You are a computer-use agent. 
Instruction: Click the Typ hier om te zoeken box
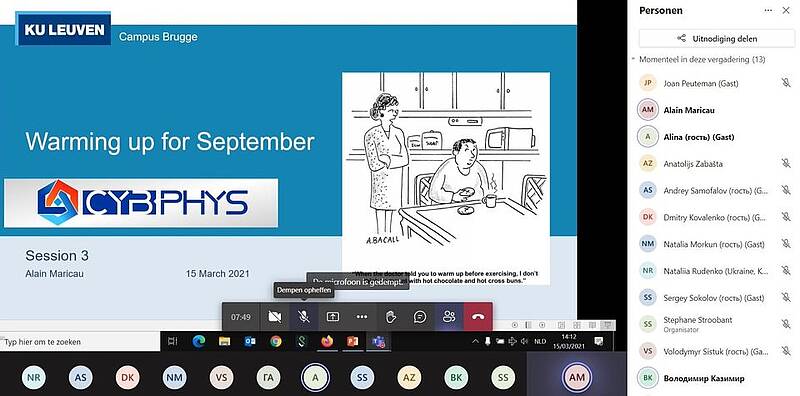click(80, 342)
